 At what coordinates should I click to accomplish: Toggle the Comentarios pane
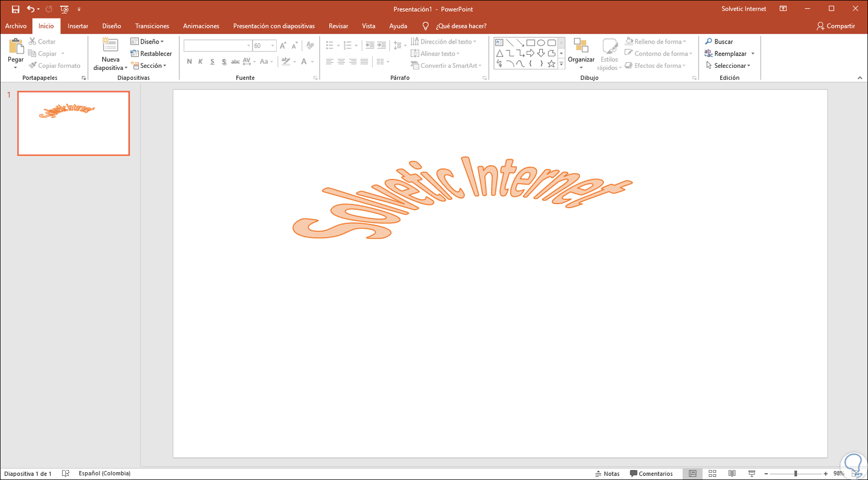[x=651, y=474]
